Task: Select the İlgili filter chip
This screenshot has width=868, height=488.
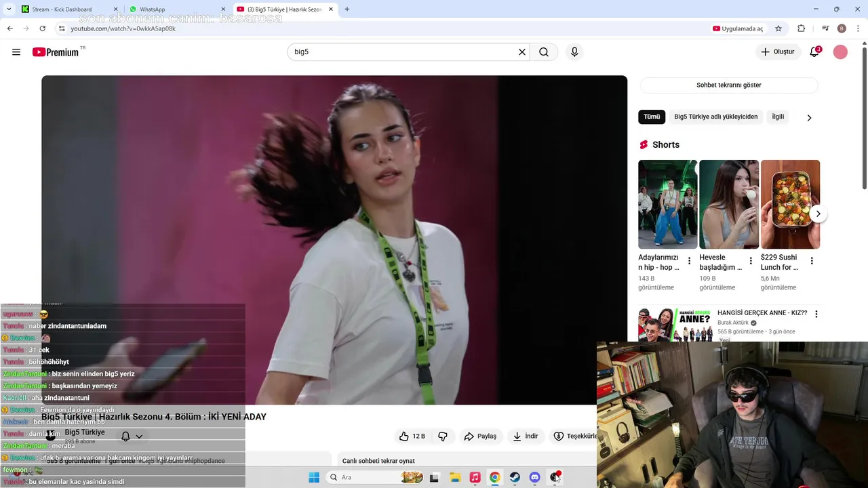Action: click(778, 117)
